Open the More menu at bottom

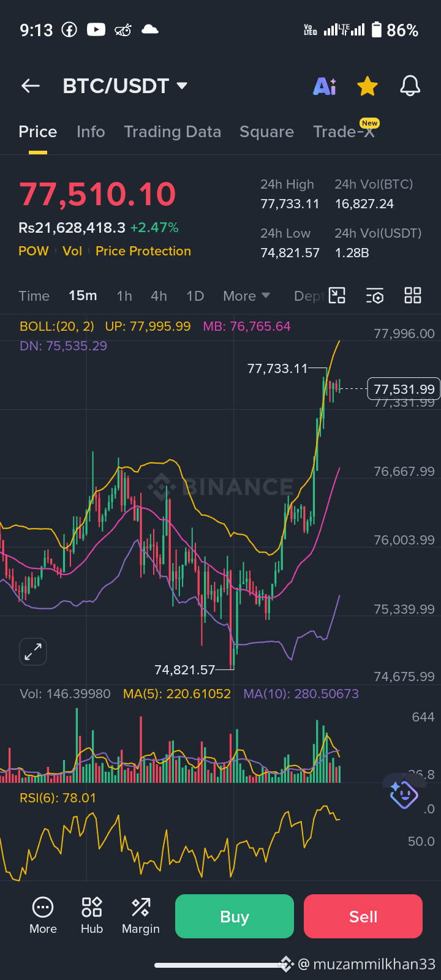point(43,916)
